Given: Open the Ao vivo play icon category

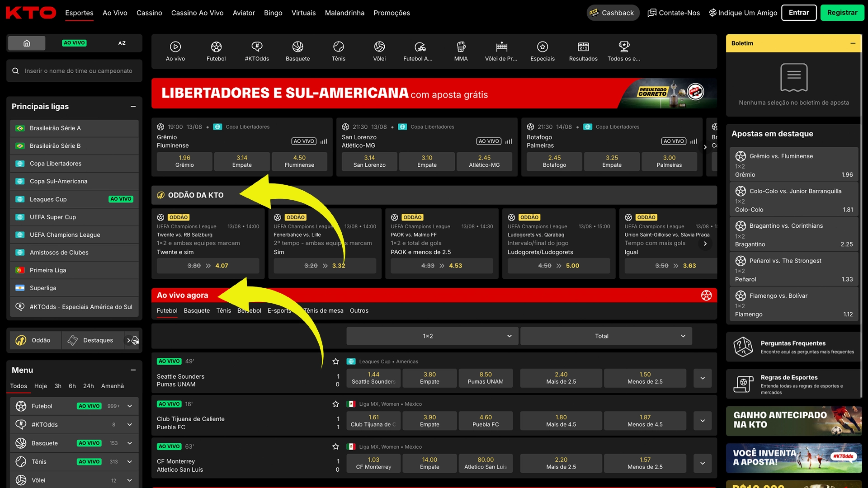Looking at the screenshot, I should tap(175, 51).
